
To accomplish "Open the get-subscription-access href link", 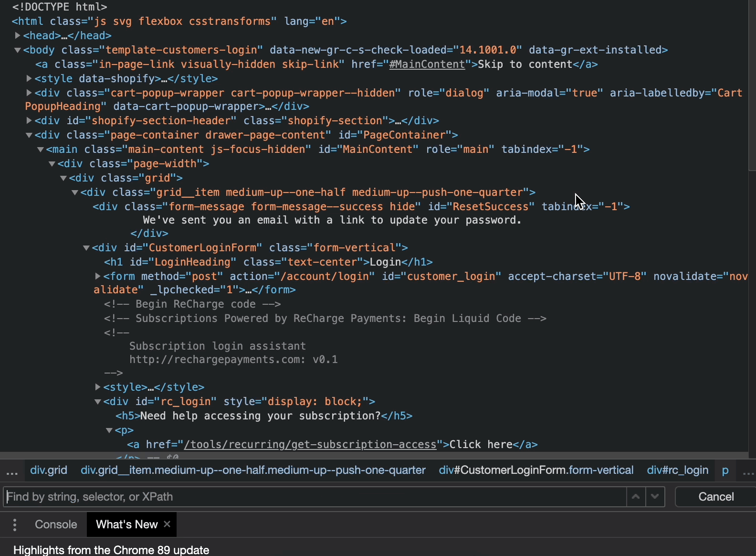I will click(x=310, y=444).
